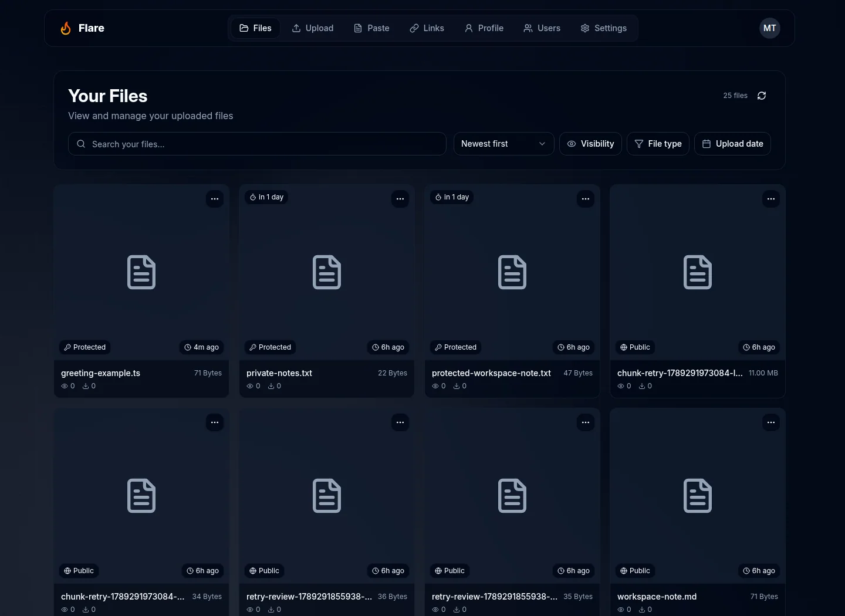
Task: Click the '6h ago' timestamp on workspace-note.md
Action: (x=759, y=571)
